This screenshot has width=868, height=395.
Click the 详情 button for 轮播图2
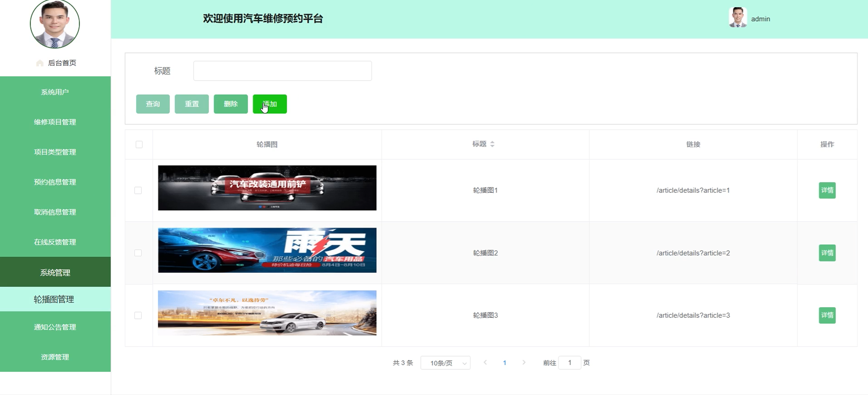click(x=827, y=253)
